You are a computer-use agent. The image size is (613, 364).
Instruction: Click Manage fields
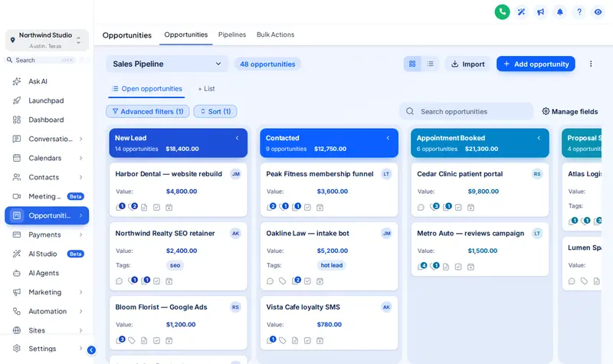[570, 111]
